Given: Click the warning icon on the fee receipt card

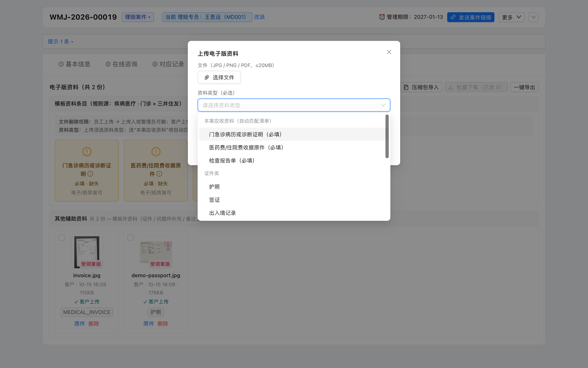Looking at the screenshot, I should [x=156, y=152].
